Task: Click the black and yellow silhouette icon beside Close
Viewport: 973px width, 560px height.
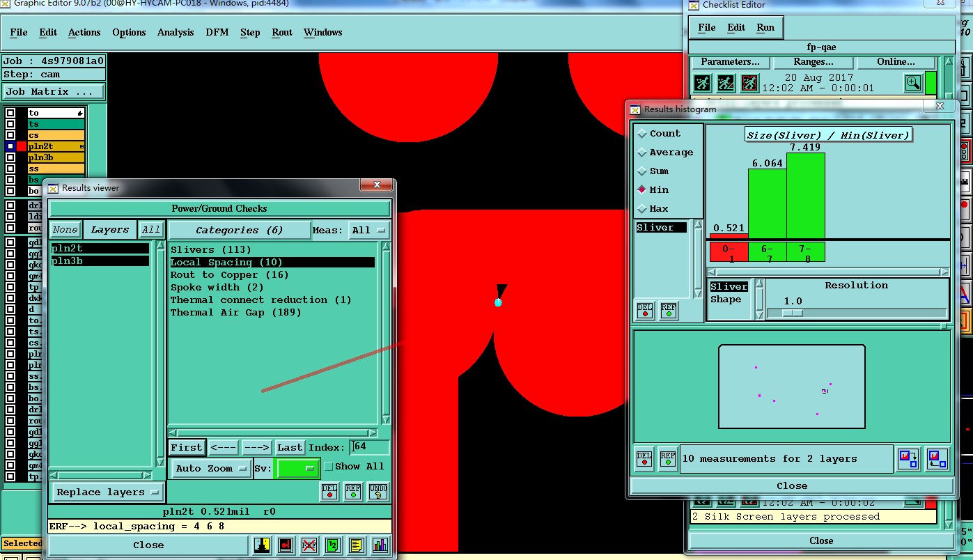Action: point(262,545)
